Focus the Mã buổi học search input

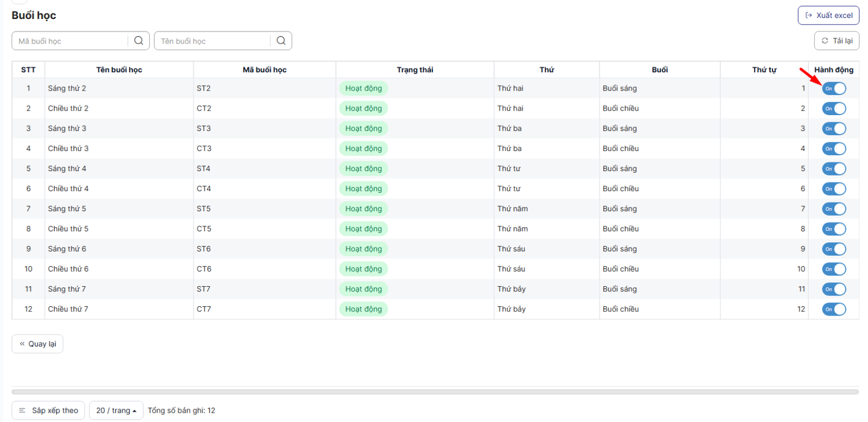(x=71, y=41)
